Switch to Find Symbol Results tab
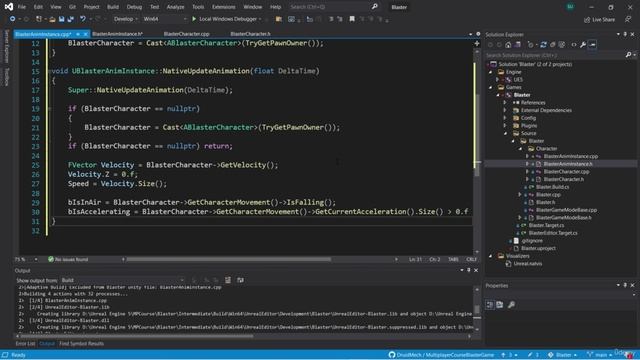This screenshot has width=640, height=360. 82,344
